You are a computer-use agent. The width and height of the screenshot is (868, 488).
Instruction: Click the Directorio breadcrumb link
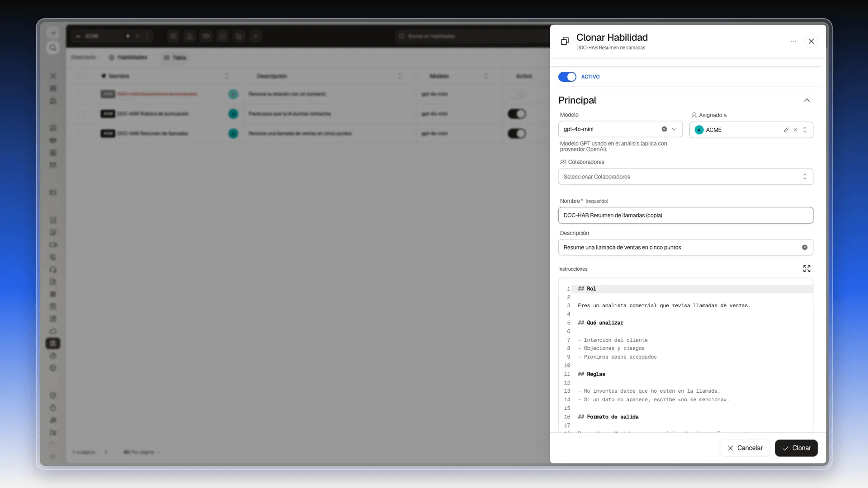click(83, 57)
